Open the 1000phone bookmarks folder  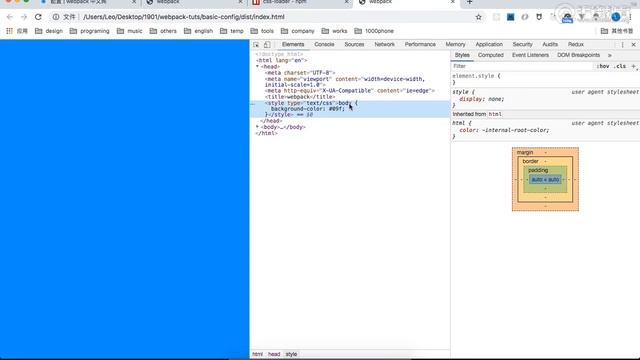pyautogui.click(x=374, y=31)
